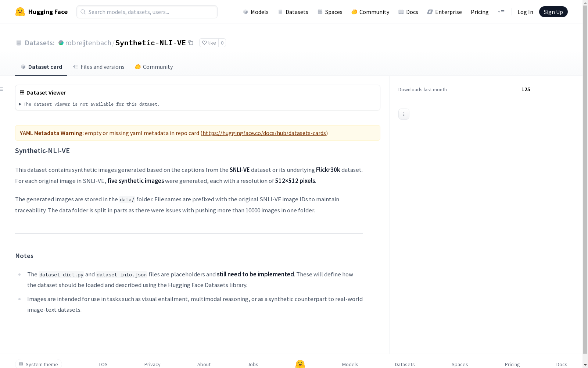Image resolution: width=588 pixels, height=368 pixels.
Task: Click the Datasets: breadcrumb link
Action: [x=39, y=43]
